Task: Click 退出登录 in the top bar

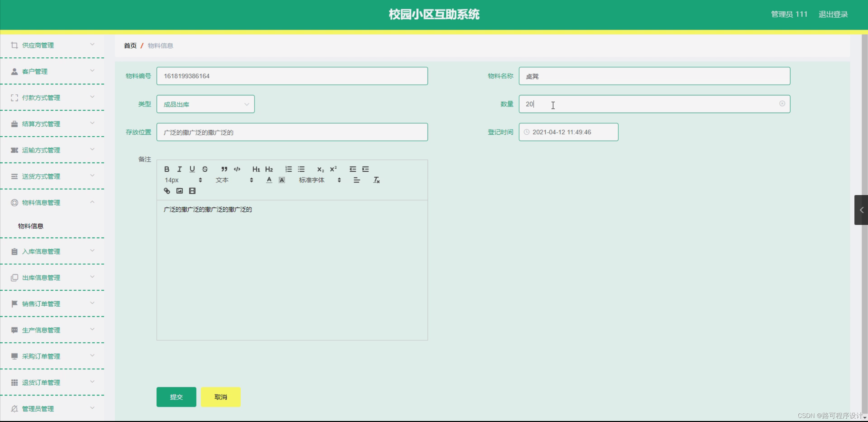Action: [x=833, y=14]
